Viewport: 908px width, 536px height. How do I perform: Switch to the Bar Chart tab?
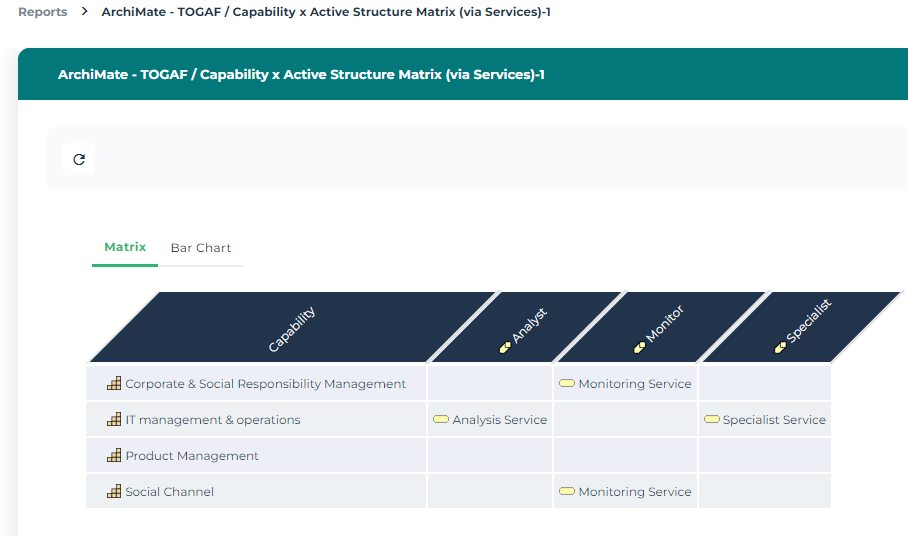pyautogui.click(x=201, y=248)
